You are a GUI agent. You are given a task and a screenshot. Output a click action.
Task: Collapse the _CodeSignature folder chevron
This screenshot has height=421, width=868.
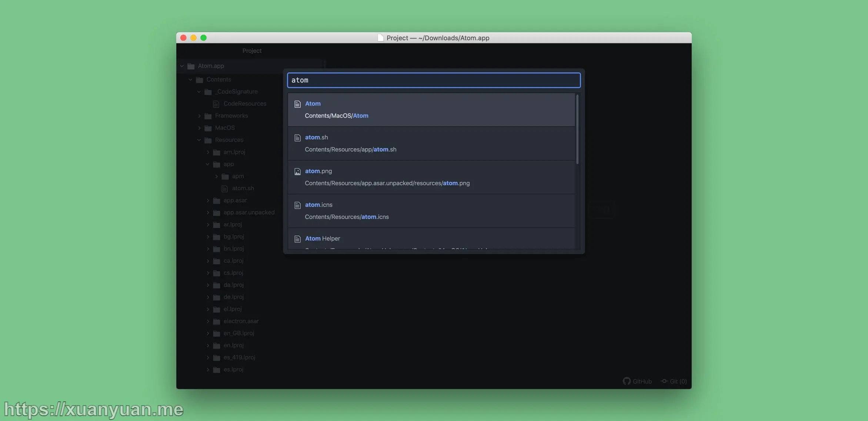pyautogui.click(x=199, y=92)
